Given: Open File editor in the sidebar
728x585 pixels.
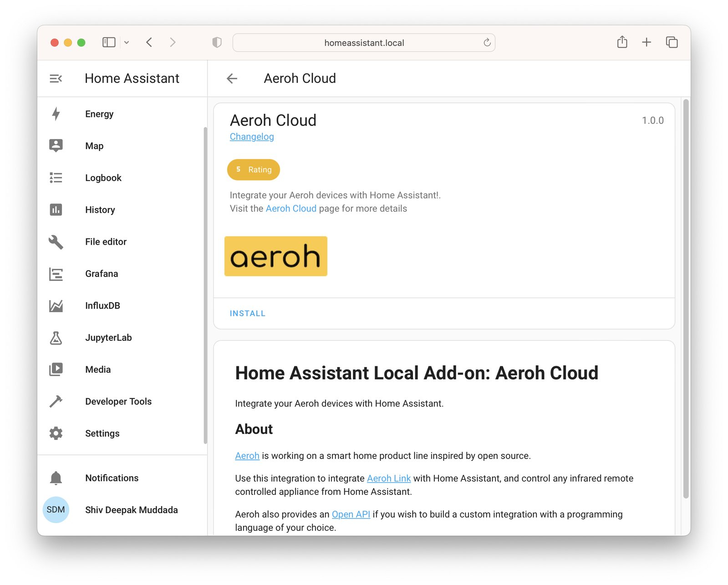Looking at the screenshot, I should [x=106, y=242].
